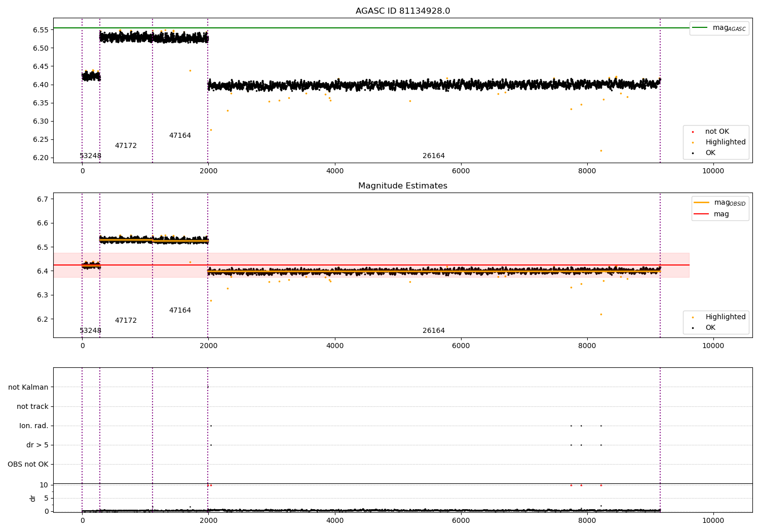Image resolution: width=760 pixels, height=532 pixels.
Task: Click x-axis tick 2000 in bottom plot
Action: pyautogui.click(x=208, y=521)
